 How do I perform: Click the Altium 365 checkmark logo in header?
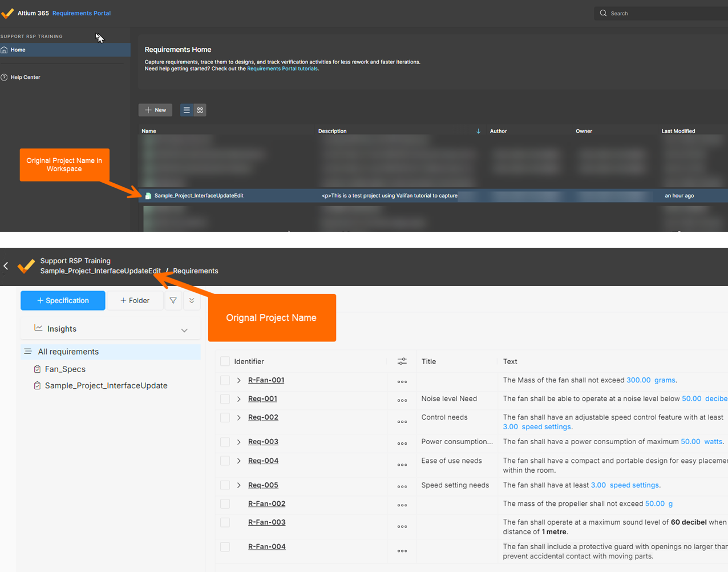7,13
